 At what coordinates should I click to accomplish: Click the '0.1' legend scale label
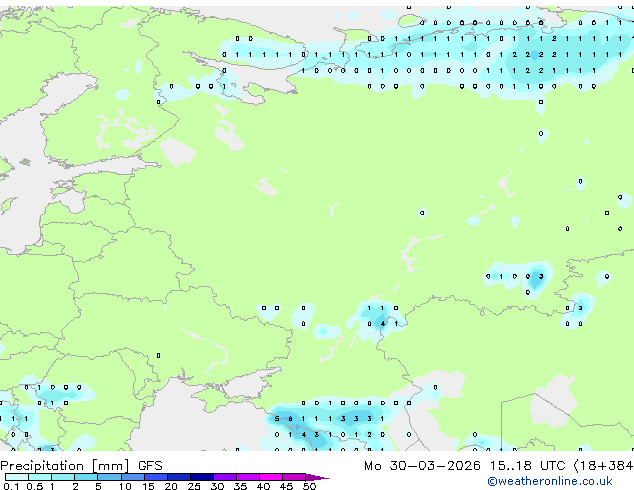11,486
